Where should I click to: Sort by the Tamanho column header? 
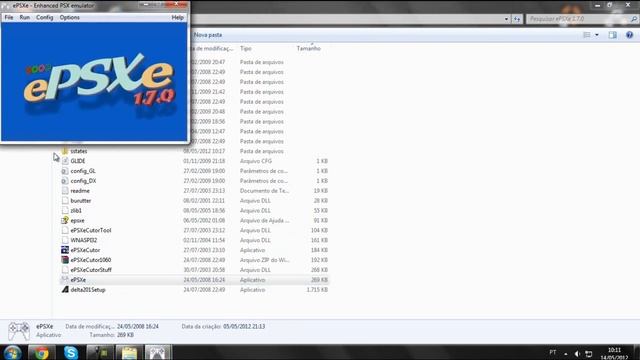click(x=309, y=49)
